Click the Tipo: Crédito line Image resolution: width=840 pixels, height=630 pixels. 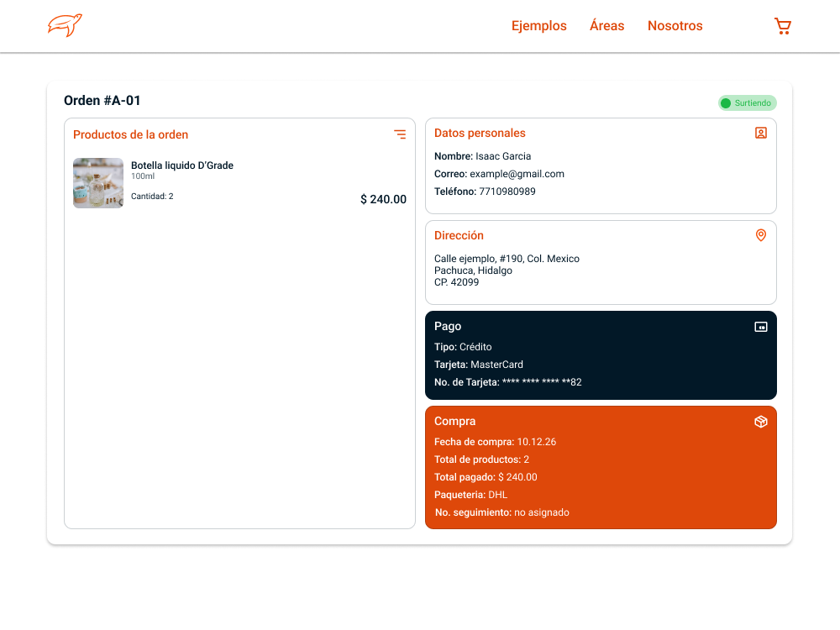pos(463,347)
